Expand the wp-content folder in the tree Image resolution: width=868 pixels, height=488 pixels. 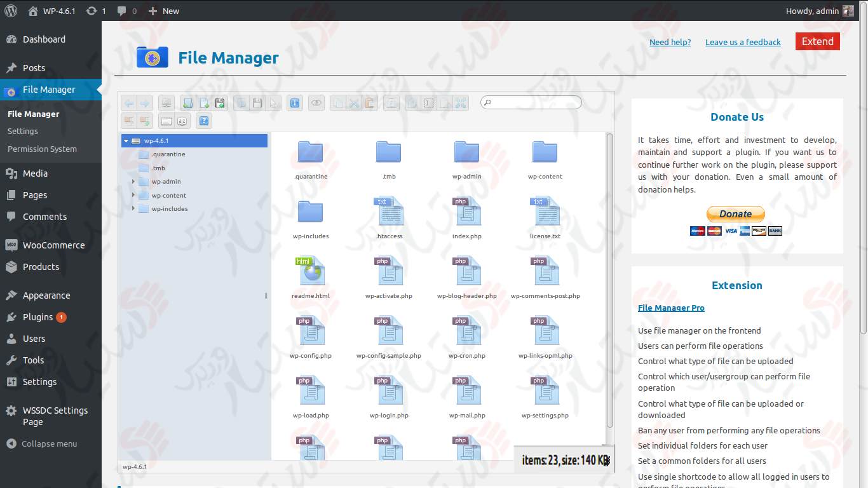(134, 195)
